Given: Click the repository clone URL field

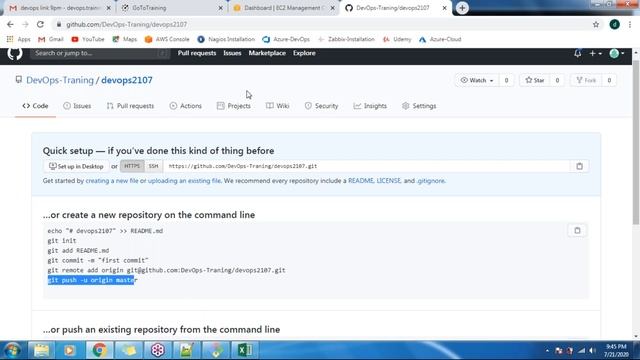Looking at the screenshot, I should coord(367,166).
